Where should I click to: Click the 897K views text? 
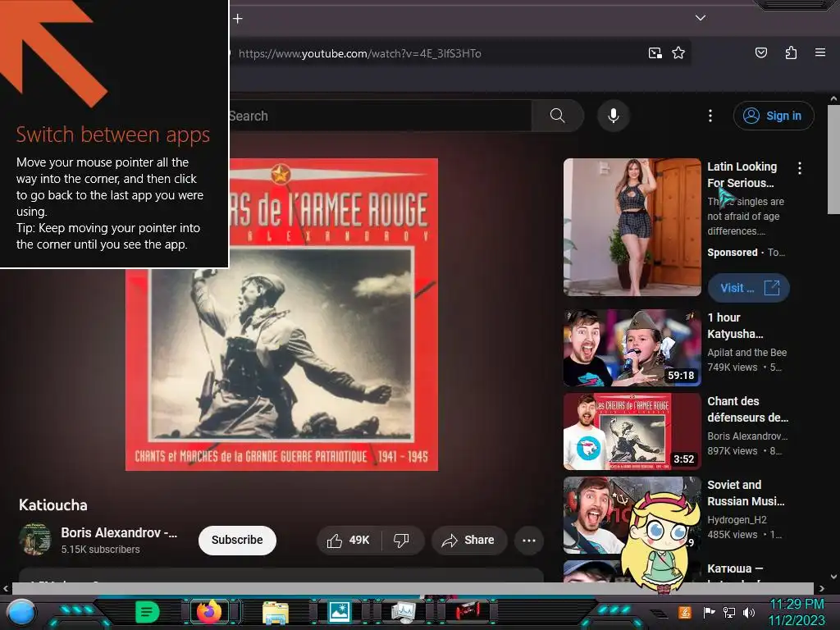[733, 451]
